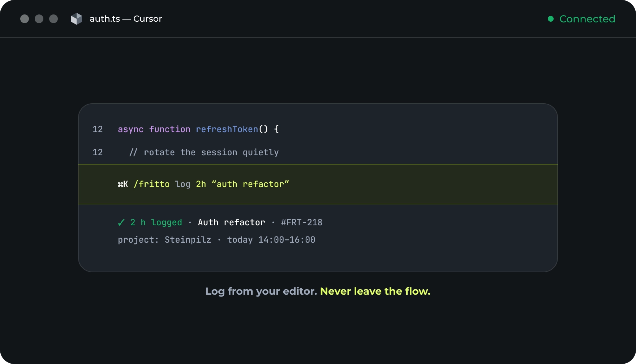The height and width of the screenshot is (364, 636).
Task: Click the async keyword in the code
Action: (131, 129)
